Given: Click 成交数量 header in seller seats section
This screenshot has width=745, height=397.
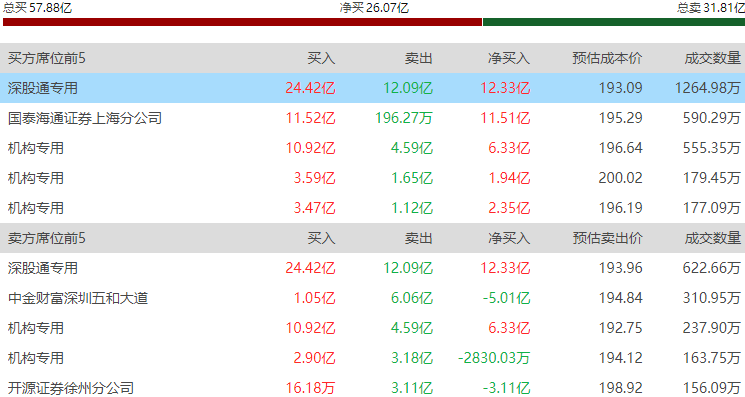Looking at the screenshot, I should (713, 238).
